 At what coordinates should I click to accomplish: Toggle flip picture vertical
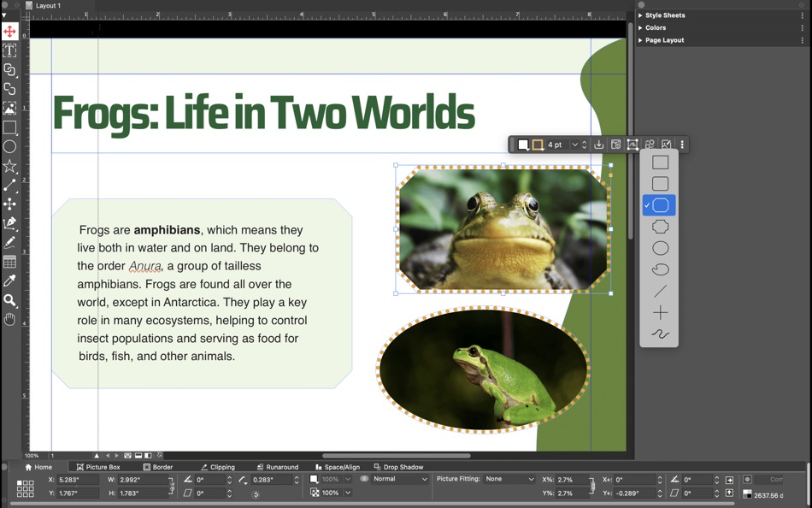pyautogui.click(x=729, y=493)
